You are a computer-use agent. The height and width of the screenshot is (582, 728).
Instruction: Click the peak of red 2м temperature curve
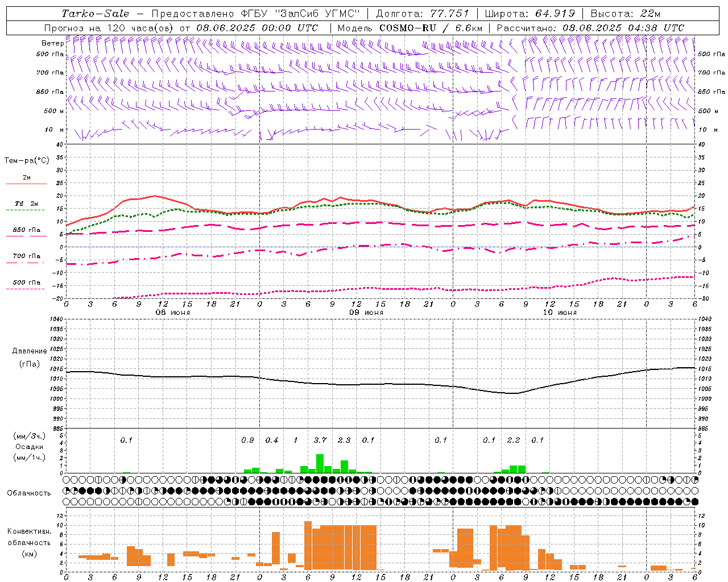tap(155, 196)
